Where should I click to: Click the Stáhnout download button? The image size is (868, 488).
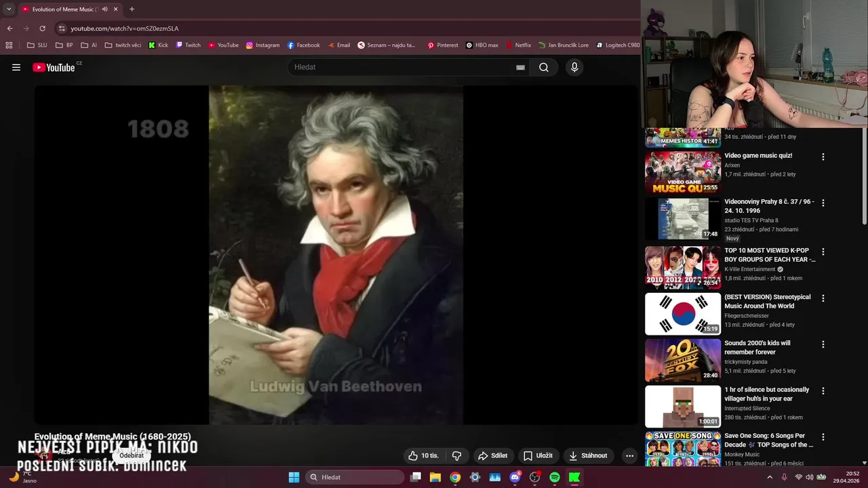588,455
